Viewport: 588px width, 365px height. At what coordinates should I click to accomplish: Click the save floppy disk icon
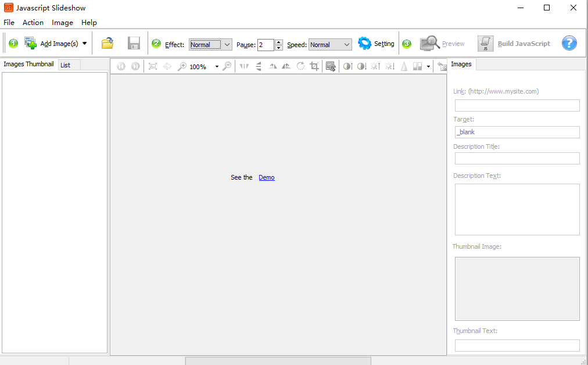(x=134, y=44)
